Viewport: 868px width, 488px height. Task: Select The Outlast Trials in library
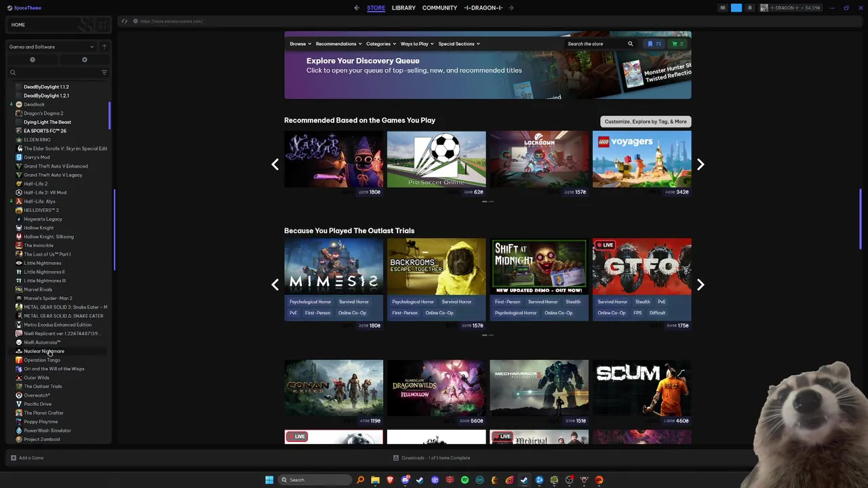[43, 386]
